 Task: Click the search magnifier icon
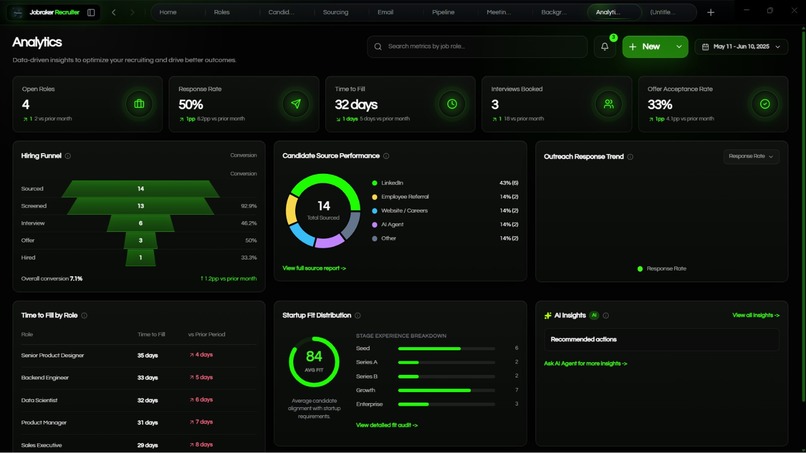coord(378,47)
